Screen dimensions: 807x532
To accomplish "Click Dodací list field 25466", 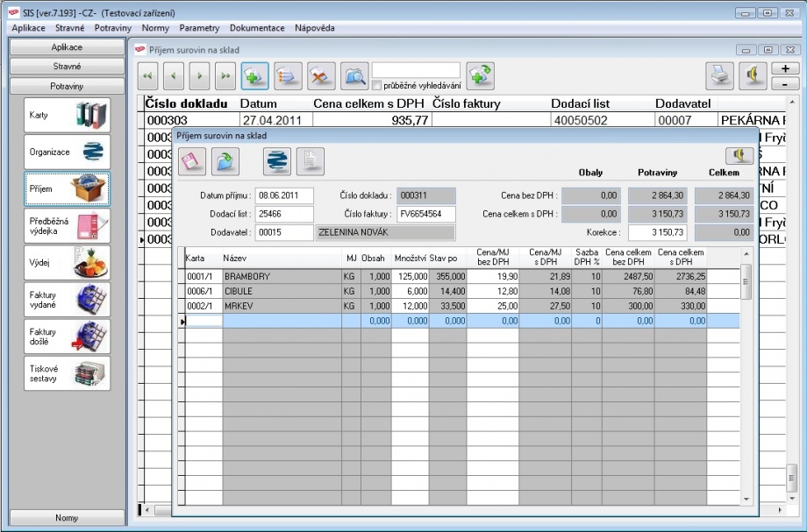I will coord(284,215).
